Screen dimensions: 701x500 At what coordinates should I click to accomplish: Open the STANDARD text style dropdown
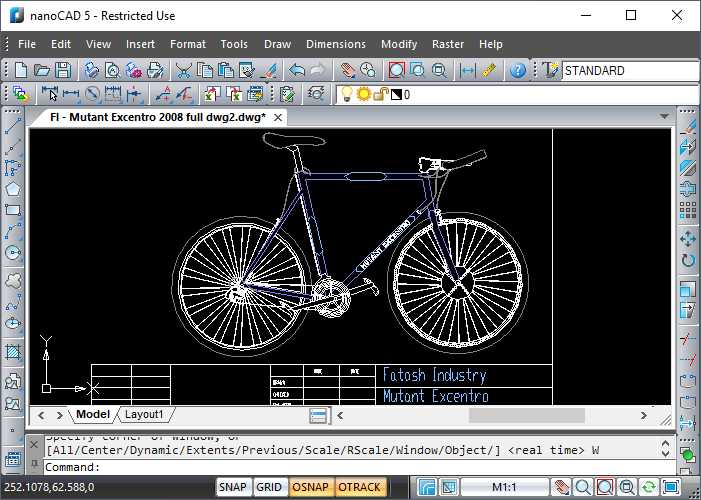tap(630, 71)
